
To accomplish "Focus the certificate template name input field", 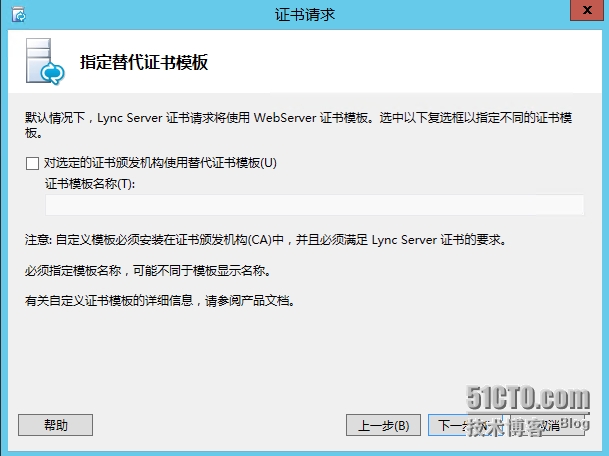I will click(314, 205).
